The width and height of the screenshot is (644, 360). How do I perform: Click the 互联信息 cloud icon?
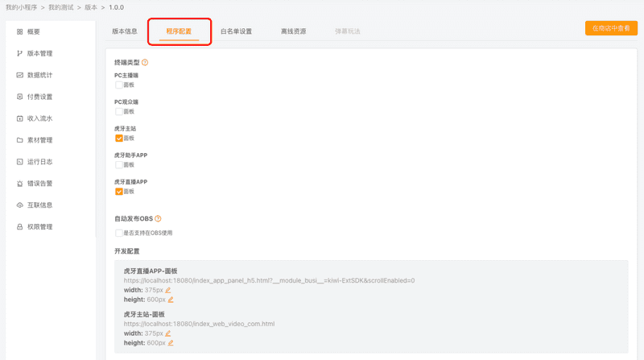[19, 205]
